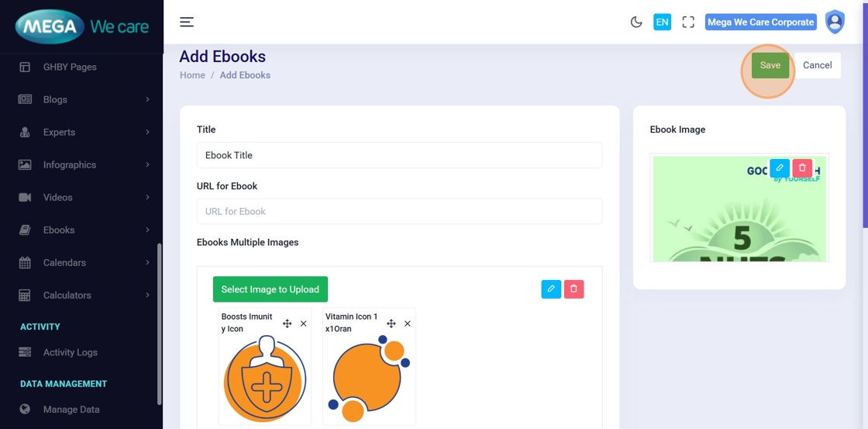This screenshot has width=868, height=429.
Task: Click the hamburger menu icon
Action: pyautogui.click(x=187, y=22)
